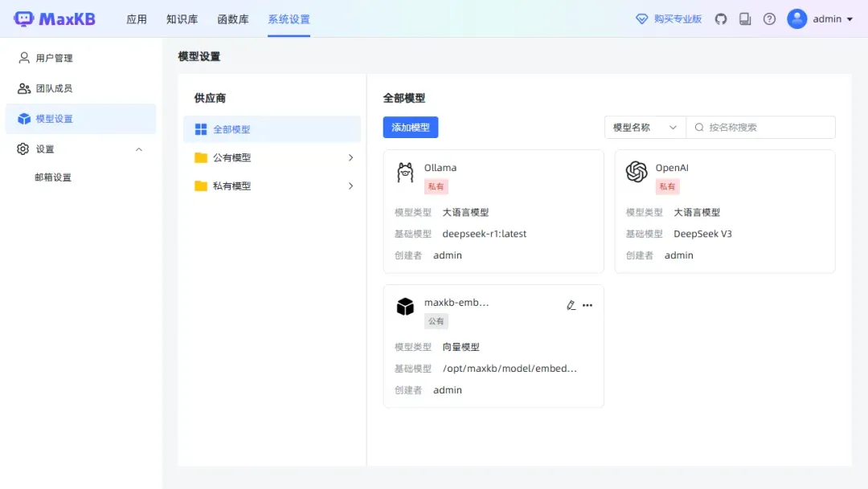Select 公有模型 in the provider list
The image size is (868, 489).
(272, 157)
